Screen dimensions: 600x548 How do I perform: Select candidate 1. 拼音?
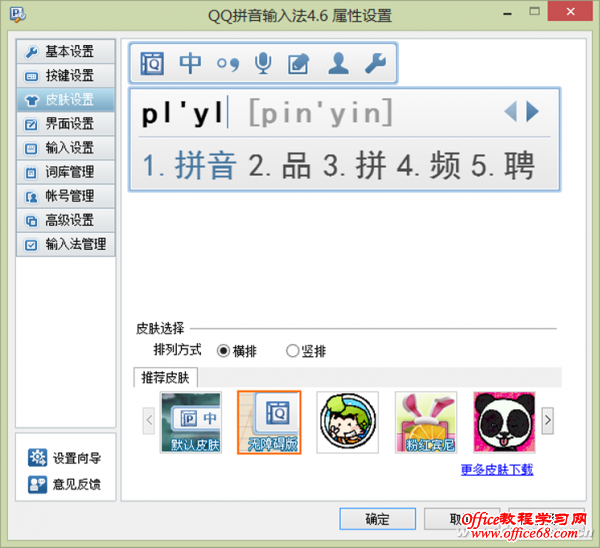click(189, 166)
